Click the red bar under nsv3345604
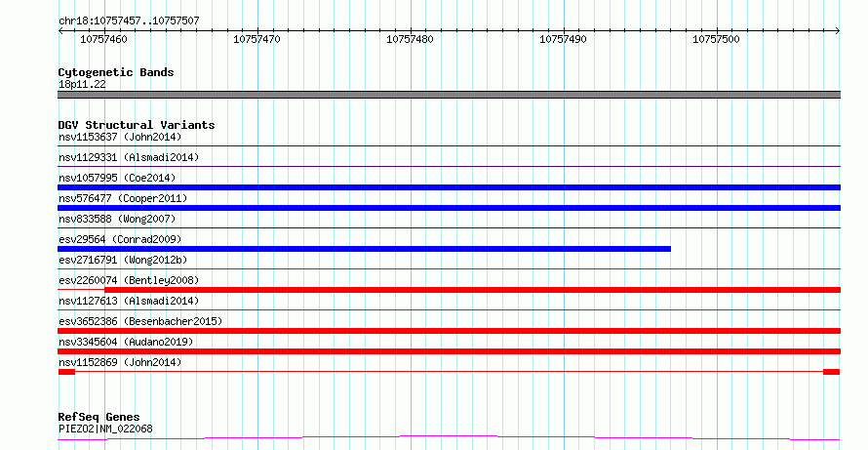This screenshot has height=450, width=868. [449, 351]
